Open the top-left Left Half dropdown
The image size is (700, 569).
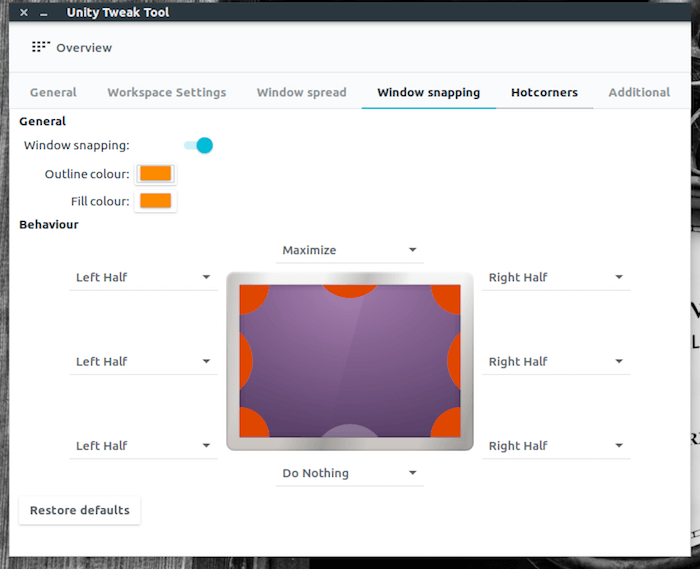coord(143,277)
